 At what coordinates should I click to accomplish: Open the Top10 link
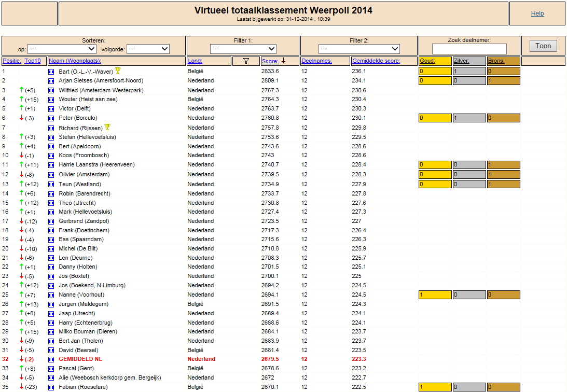pos(33,61)
